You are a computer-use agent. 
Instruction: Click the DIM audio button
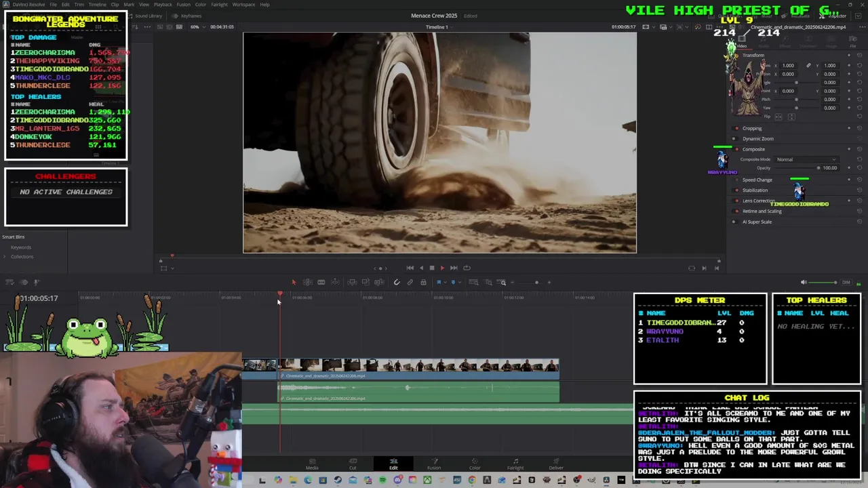846,282
